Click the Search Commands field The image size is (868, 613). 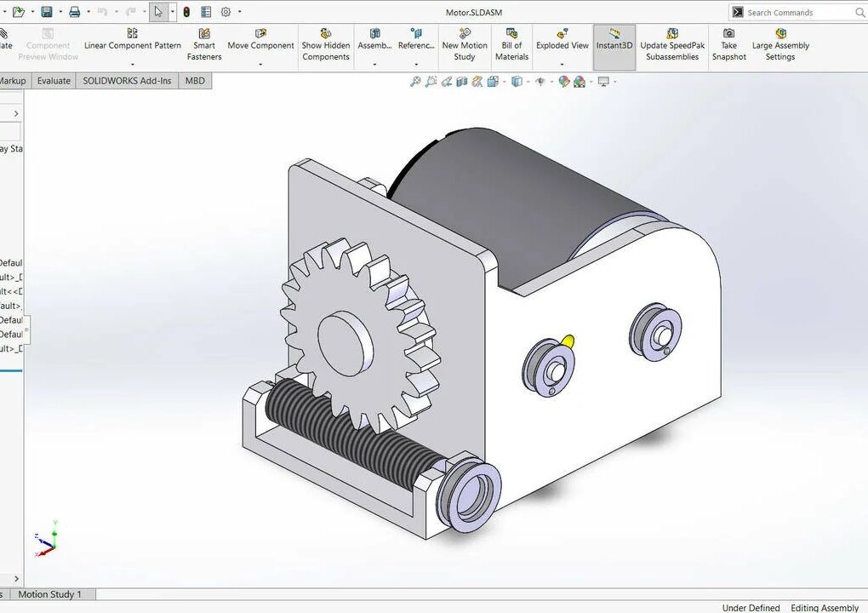(800, 13)
